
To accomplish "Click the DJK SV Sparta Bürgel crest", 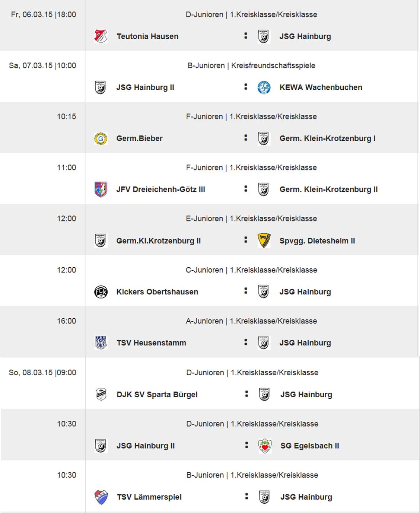I will tap(101, 394).
